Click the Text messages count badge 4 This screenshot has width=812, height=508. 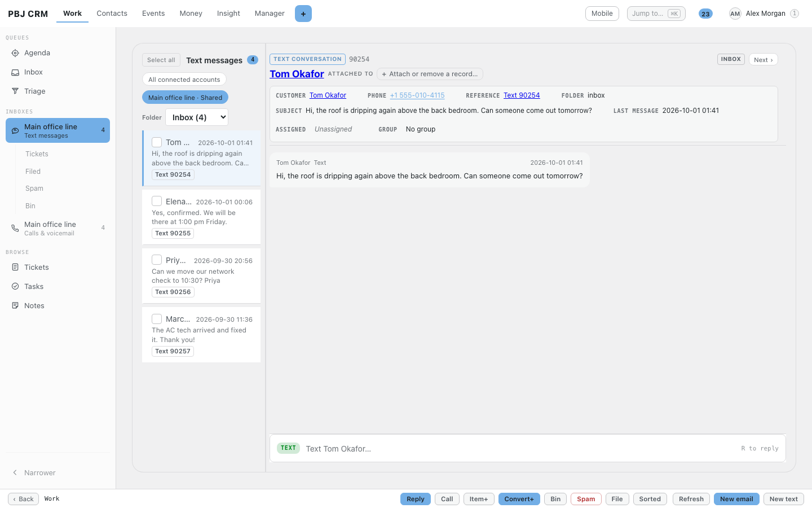(253, 60)
